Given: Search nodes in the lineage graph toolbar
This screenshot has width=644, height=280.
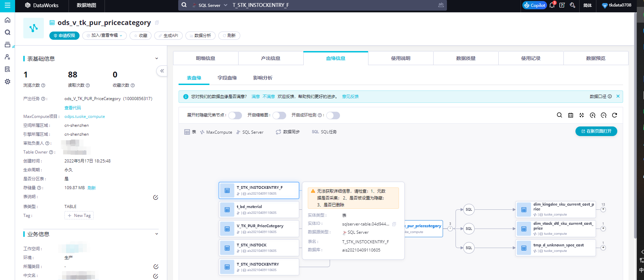Looking at the screenshot, I should point(559,115).
